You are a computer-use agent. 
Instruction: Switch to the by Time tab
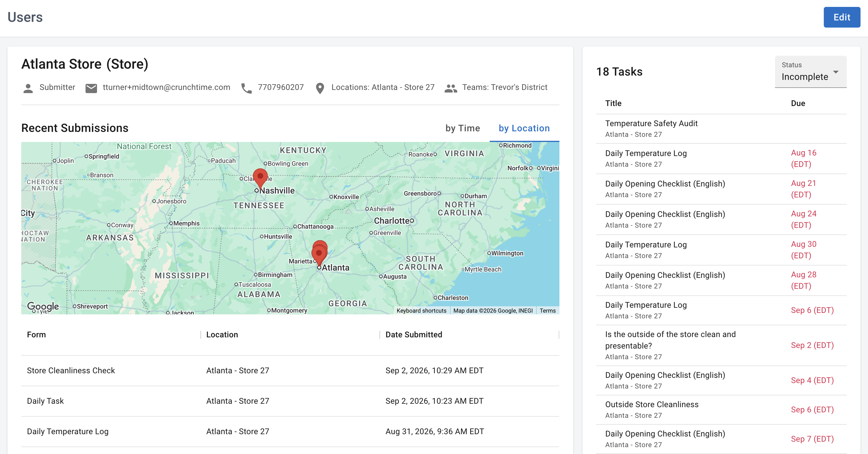[x=462, y=128]
